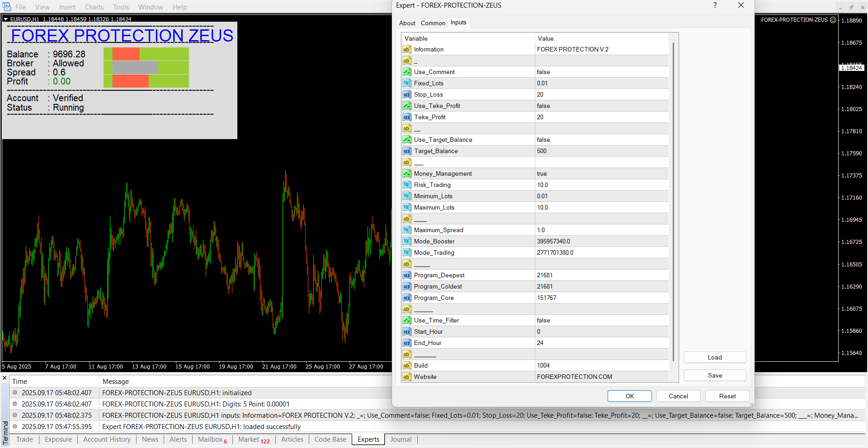The height and width of the screenshot is (448, 868).
Task: Close the Terminal panel with X
Action: (5, 378)
